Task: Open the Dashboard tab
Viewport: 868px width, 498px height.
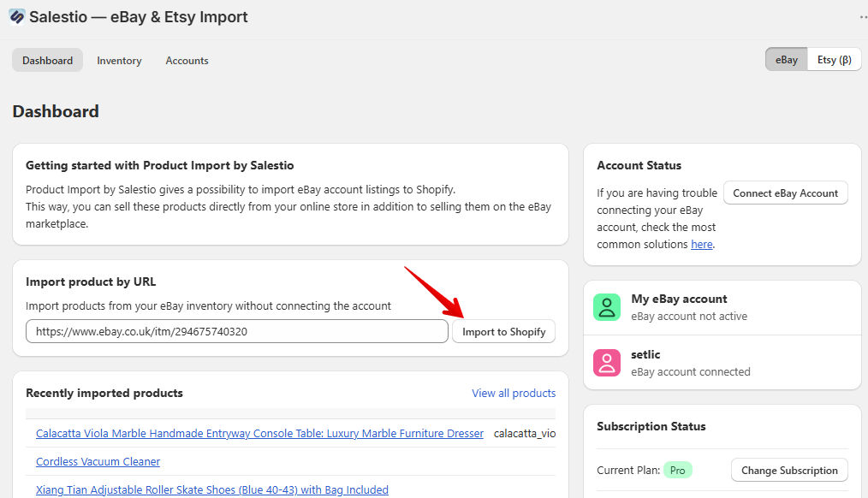Action: pyautogui.click(x=48, y=60)
